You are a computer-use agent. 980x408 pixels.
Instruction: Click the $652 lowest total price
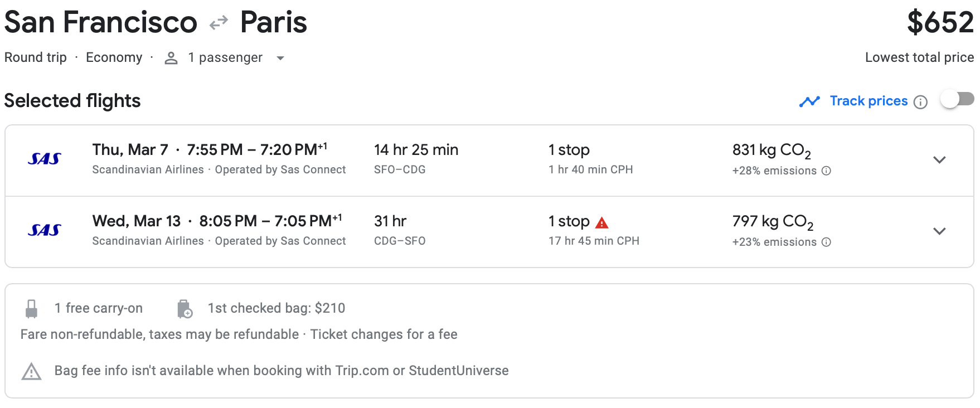[940, 22]
